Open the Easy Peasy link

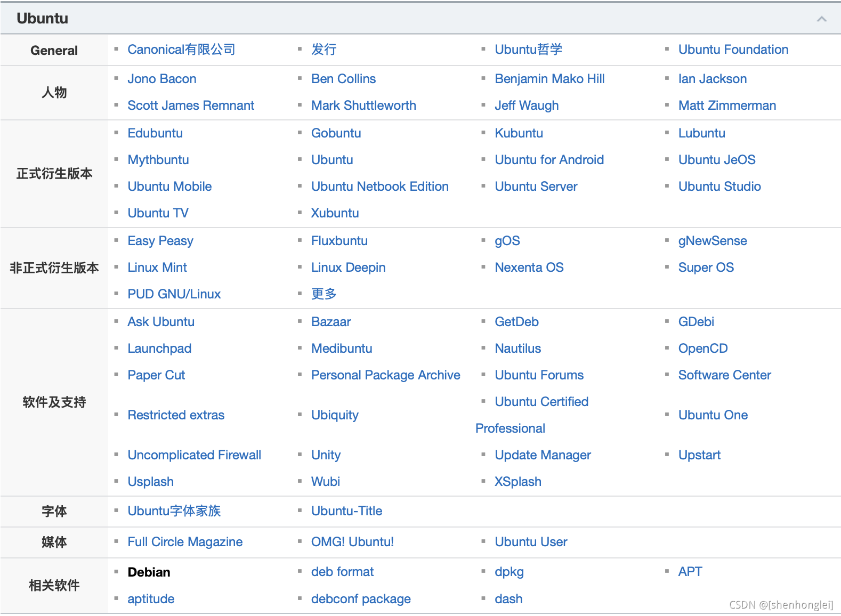[160, 241]
